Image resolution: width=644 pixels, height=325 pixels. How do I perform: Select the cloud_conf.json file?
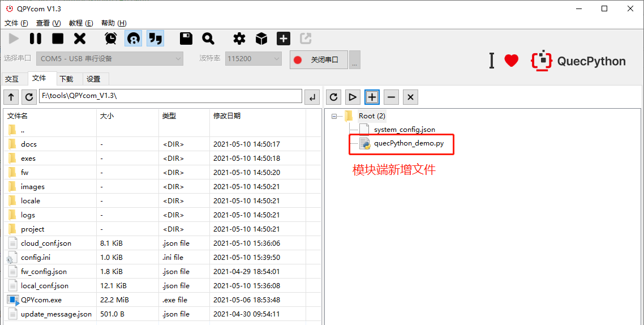[162, 243]
